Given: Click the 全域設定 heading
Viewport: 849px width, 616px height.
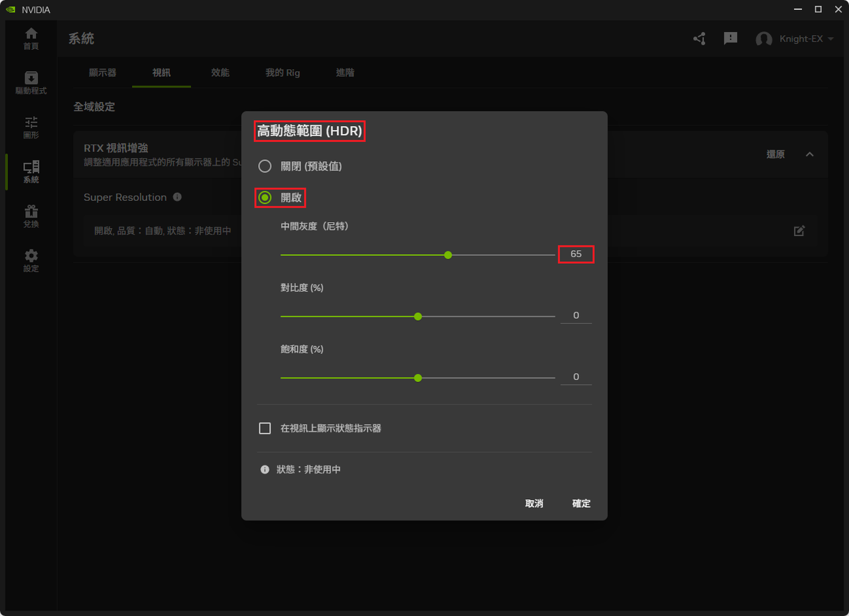Looking at the screenshot, I should (x=94, y=107).
